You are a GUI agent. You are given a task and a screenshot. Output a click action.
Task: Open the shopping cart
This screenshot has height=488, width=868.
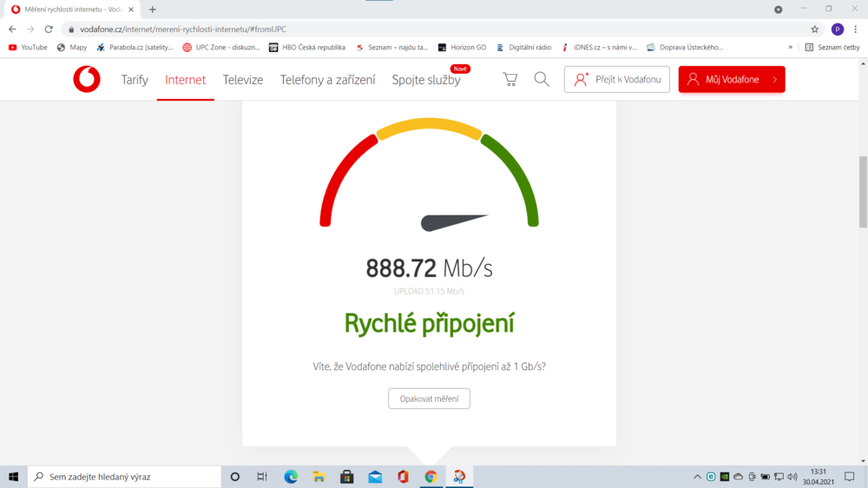tap(510, 79)
